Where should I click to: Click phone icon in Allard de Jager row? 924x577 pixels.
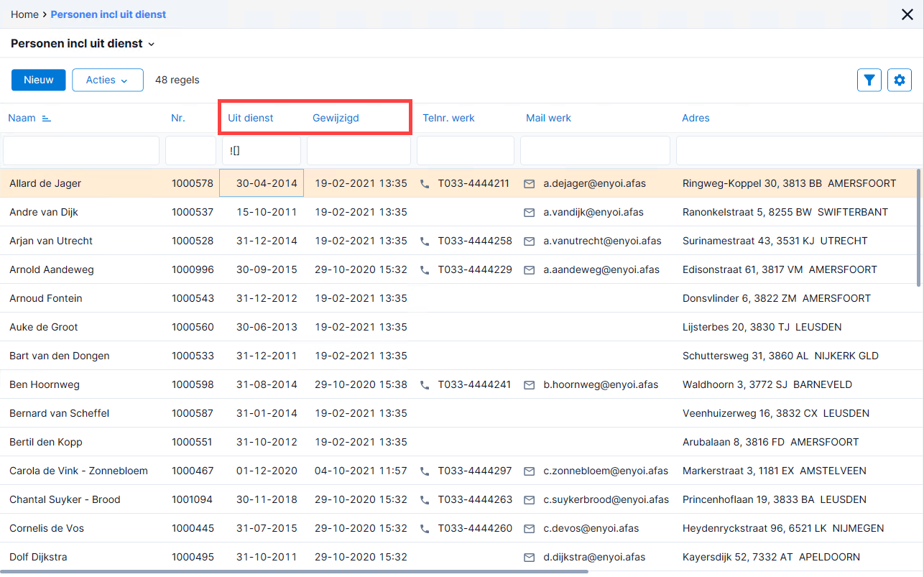coord(425,184)
